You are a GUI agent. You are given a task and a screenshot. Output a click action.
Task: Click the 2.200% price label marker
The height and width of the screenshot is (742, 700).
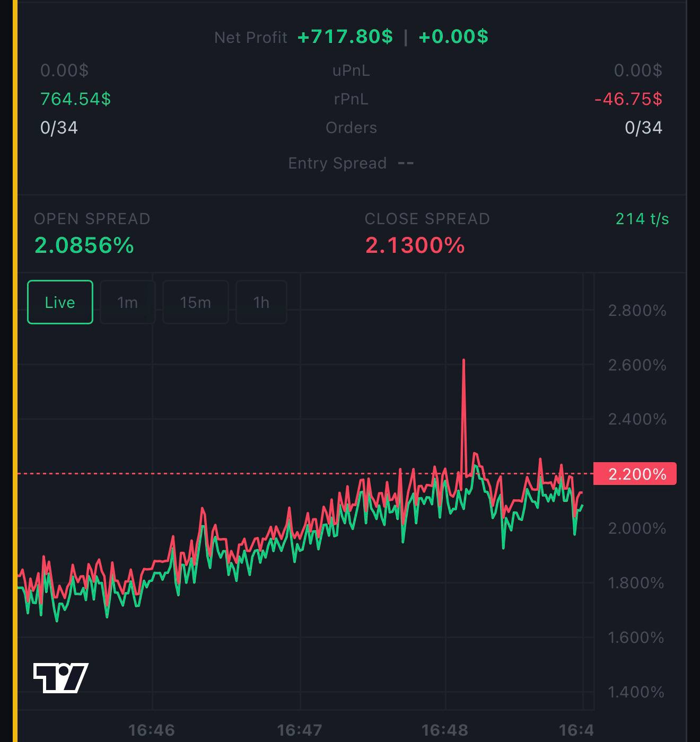click(x=635, y=473)
